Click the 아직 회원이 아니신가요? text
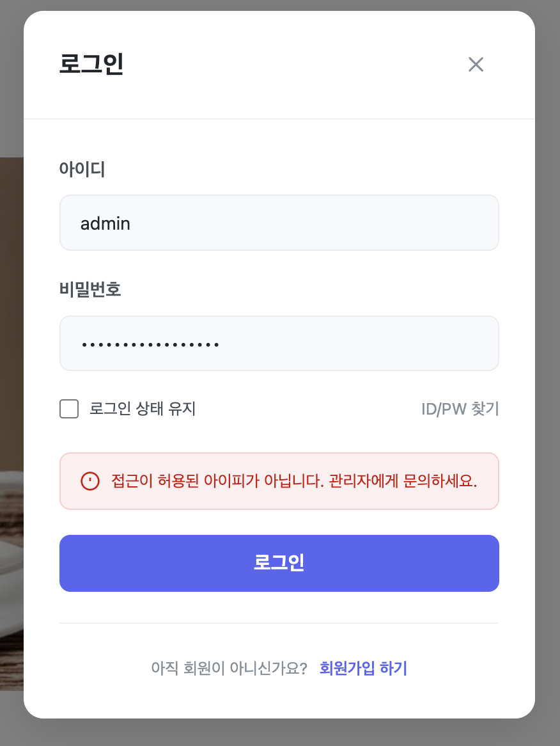The image size is (560, 746). click(x=229, y=669)
